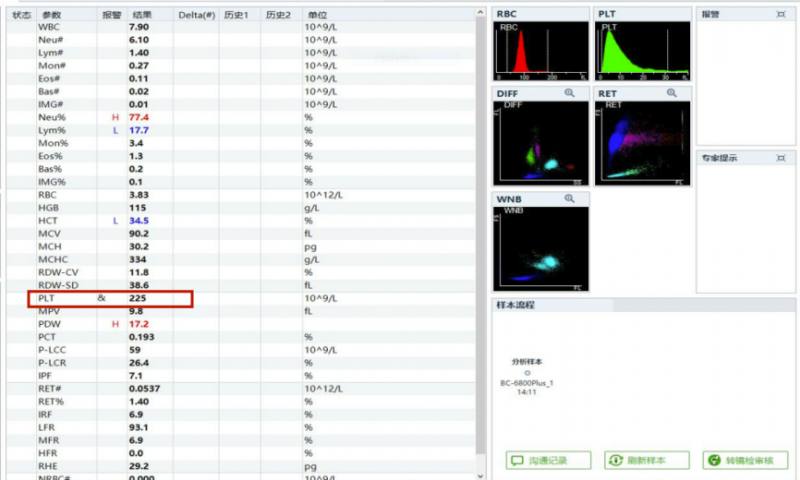Select the MCHC parameter row
The image size is (800, 480).
241,260
